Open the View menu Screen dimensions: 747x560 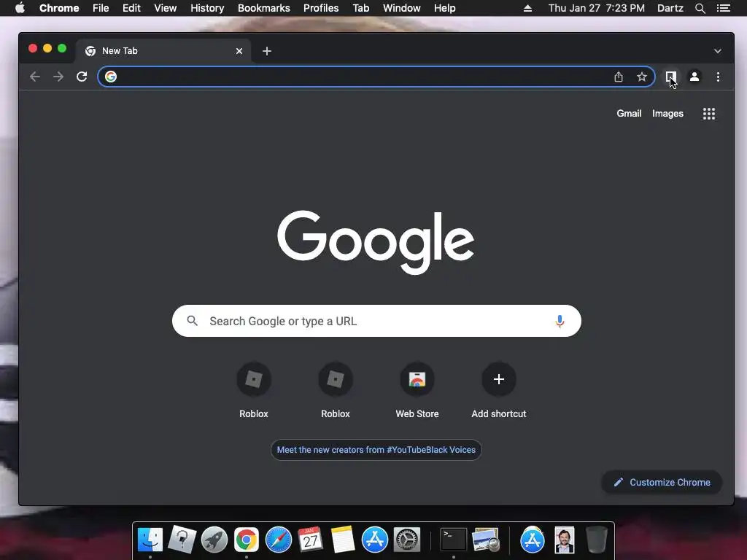point(166,8)
